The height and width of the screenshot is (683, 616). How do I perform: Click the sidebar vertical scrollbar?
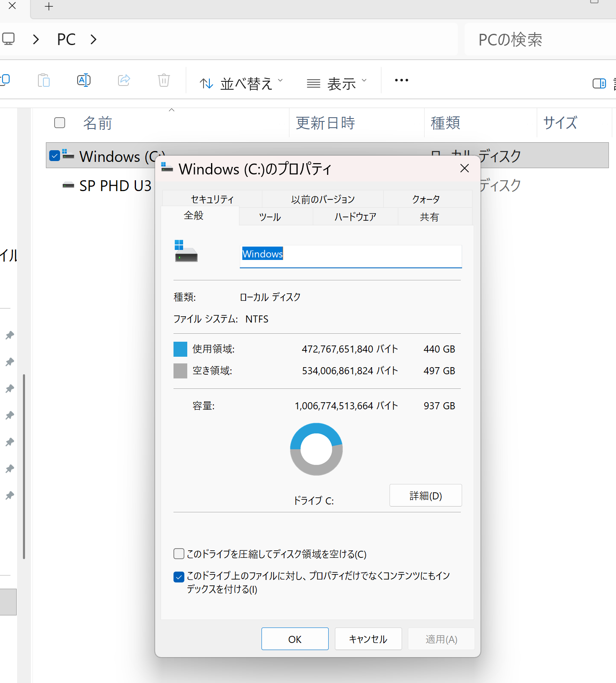(x=24, y=466)
